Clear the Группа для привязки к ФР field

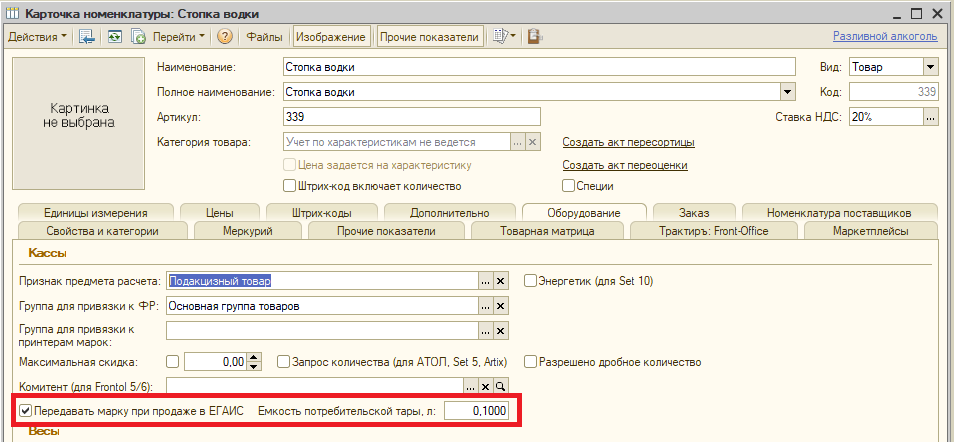point(502,306)
